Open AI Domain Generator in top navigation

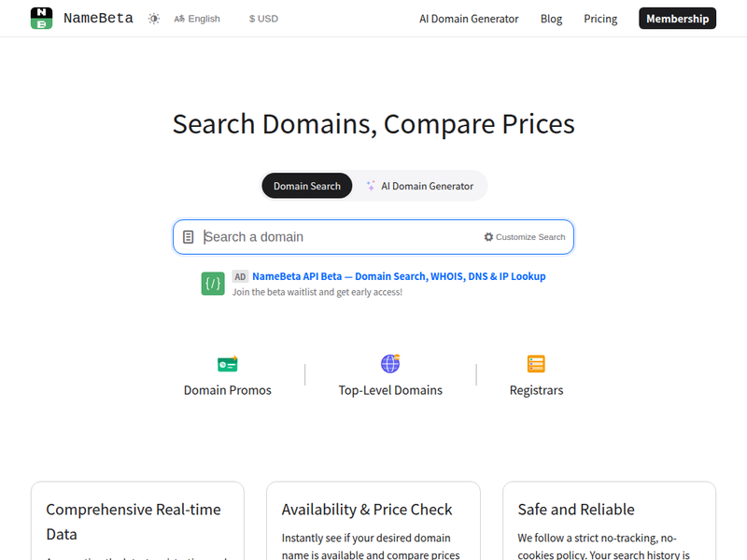point(469,19)
